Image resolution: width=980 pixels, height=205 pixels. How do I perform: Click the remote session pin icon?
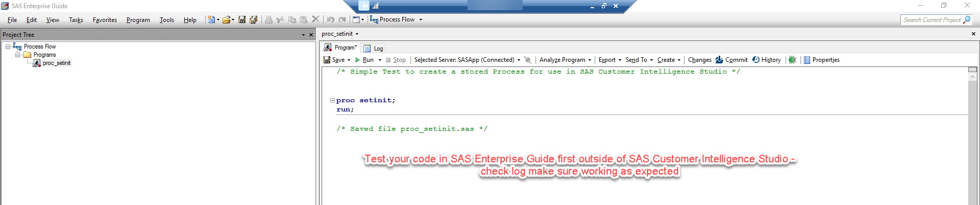[x=363, y=6]
